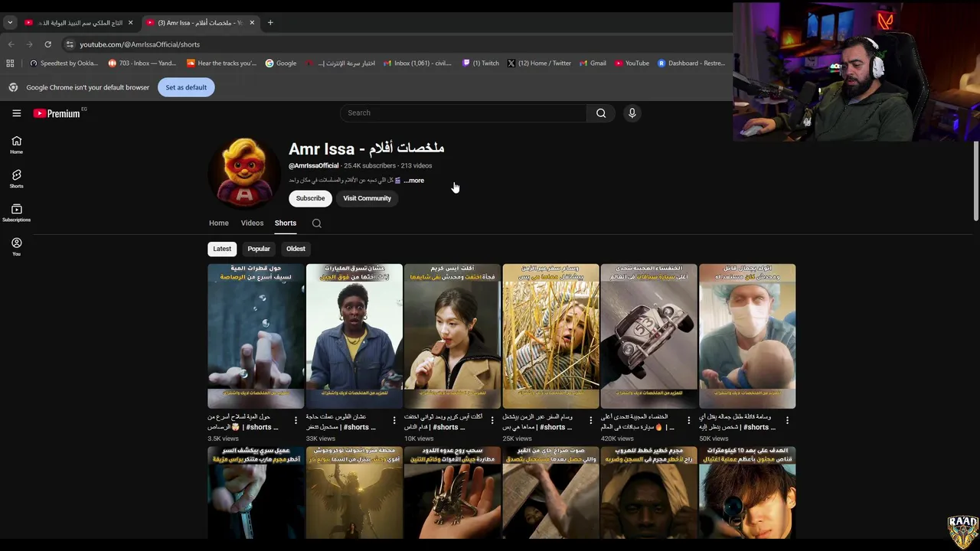Click the Chrome address bar URL
The height and width of the screenshot is (551, 980).
tap(139, 44)
